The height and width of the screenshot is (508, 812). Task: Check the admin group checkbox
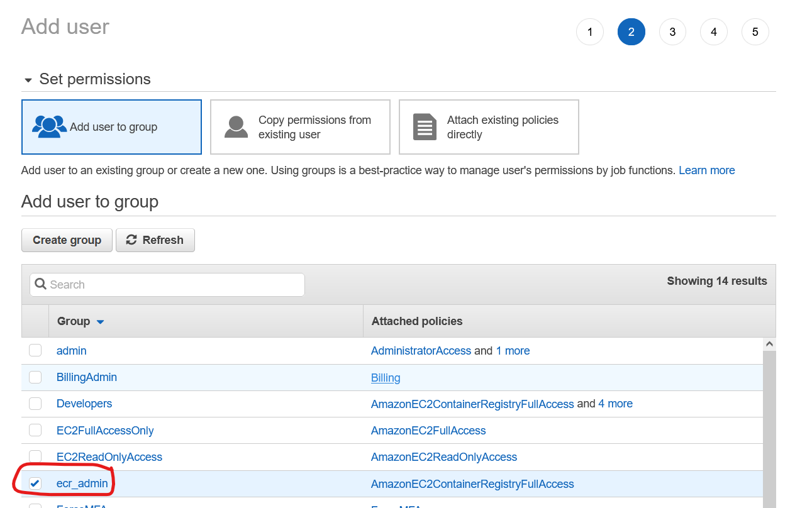[x=35, y=350]
